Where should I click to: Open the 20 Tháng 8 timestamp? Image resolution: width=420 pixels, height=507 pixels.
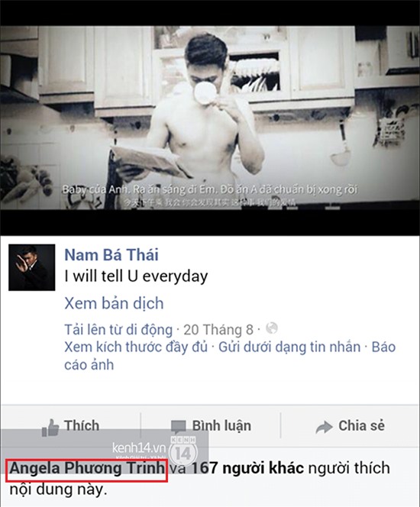pyautogui.click(x=218, y=330)
